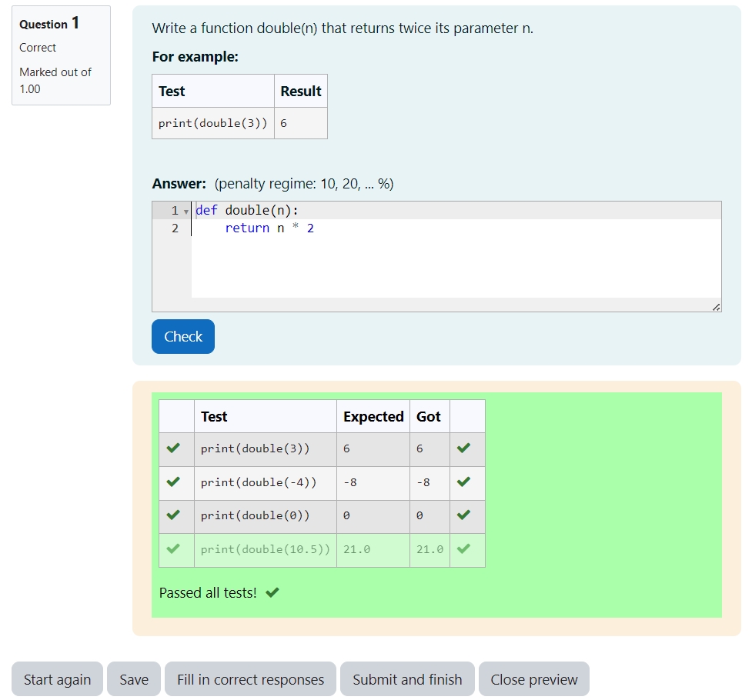Click the Test column header in the results table

[214, 416]
